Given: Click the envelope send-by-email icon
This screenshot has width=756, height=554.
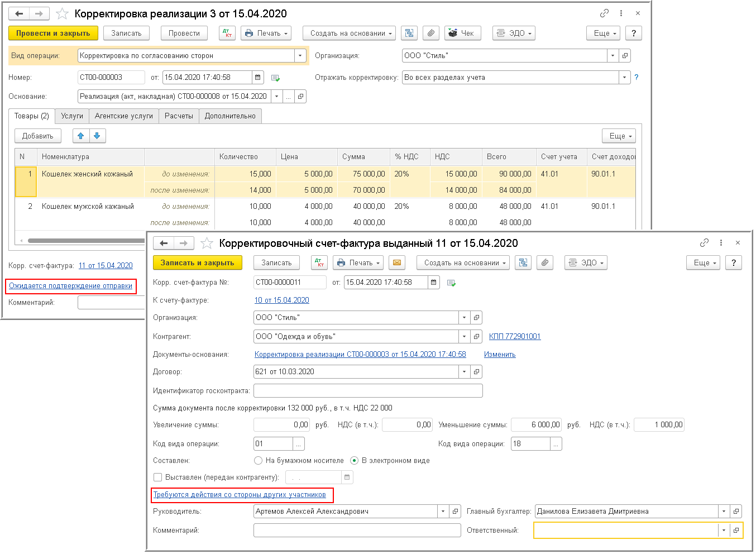Looking at the screenshot, I should 396,263.
